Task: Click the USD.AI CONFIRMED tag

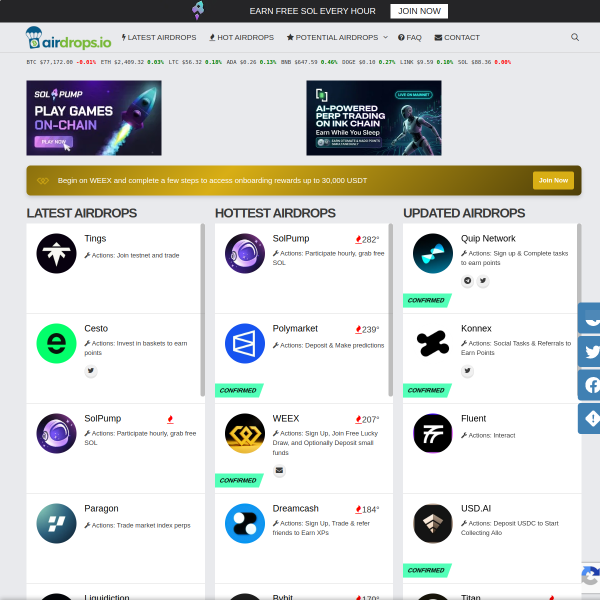Action: click(x=426, y=570)
